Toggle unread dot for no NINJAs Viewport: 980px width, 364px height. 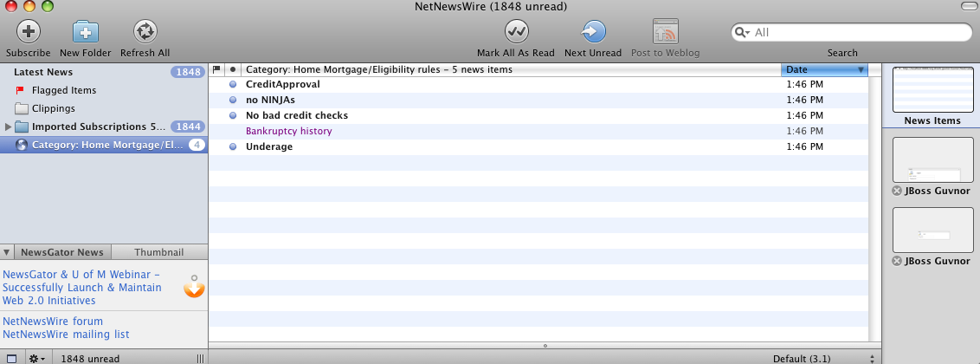233,100
